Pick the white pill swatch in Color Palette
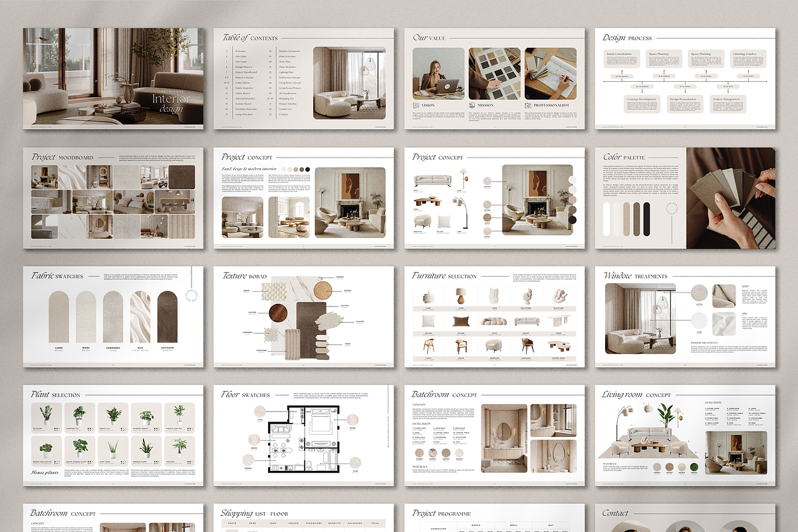798x532 pixels. coord(606,219)
